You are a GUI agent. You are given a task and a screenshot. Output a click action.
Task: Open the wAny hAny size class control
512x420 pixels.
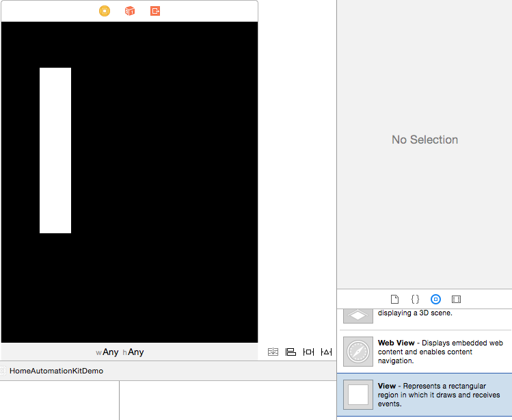(x=120, y=352)
